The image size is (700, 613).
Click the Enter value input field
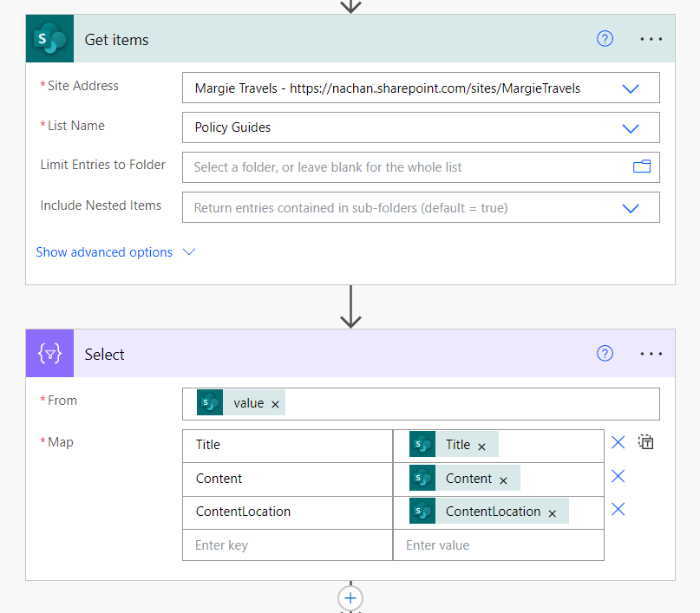498,545
